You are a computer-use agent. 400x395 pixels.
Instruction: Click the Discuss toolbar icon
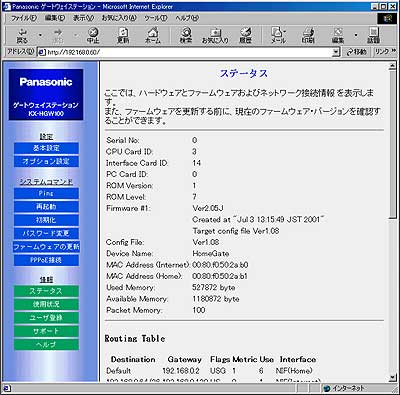click(373, 36)
